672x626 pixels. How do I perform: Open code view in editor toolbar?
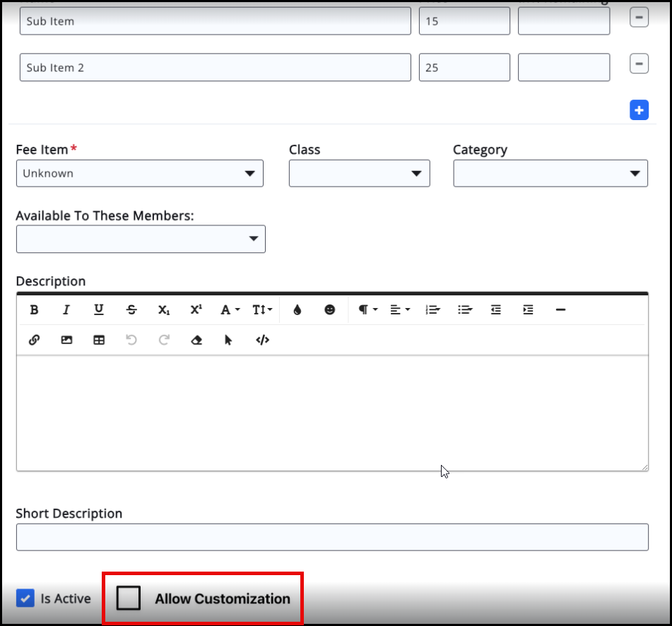pos(263,340)
